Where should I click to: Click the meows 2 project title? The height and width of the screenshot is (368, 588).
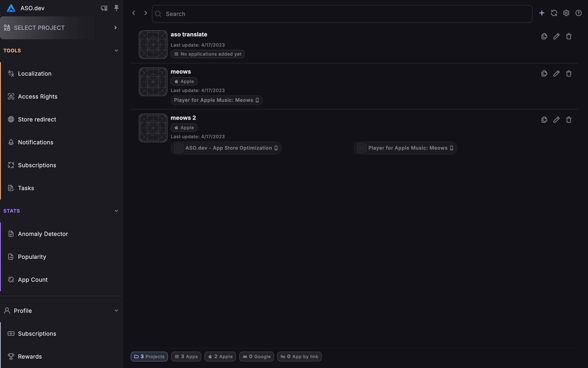coord(183,118)
